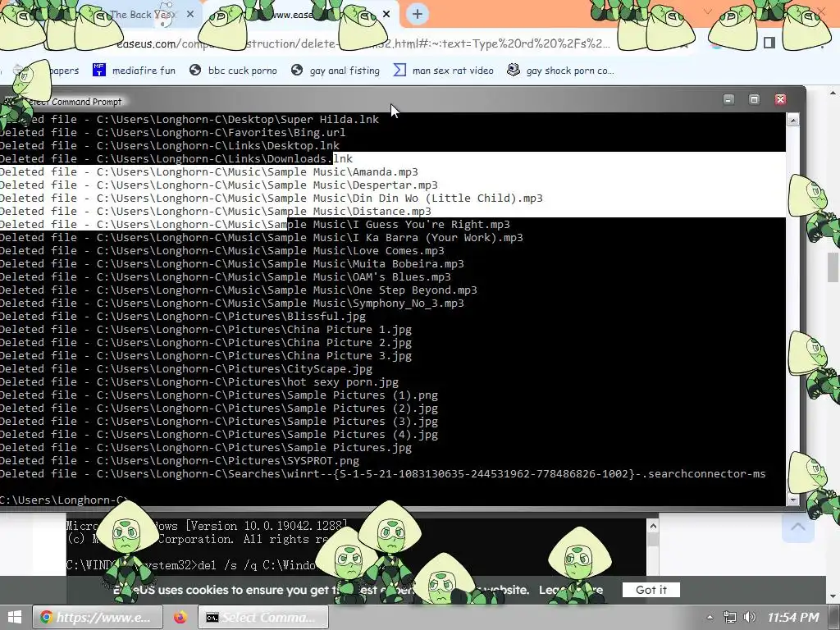Click the line deleting CityScape.jpg

[x=186, y=368]
